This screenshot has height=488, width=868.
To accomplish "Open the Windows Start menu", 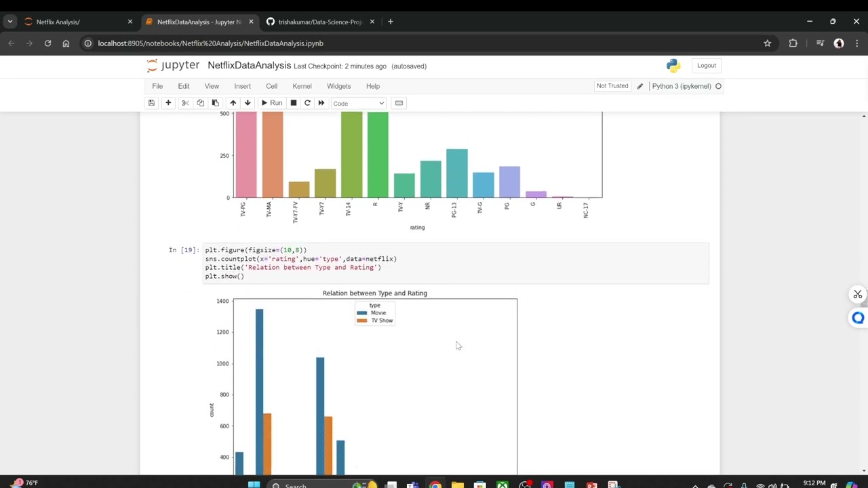I will pos(254,485).
